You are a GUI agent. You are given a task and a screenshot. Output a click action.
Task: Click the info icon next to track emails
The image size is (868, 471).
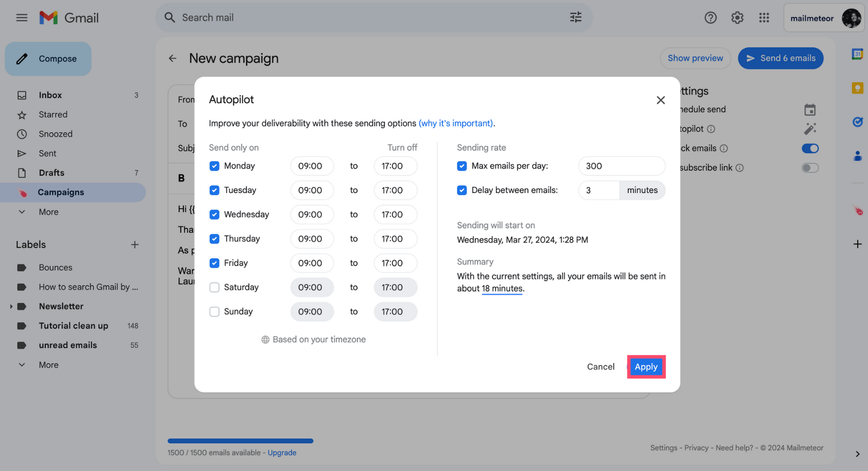pyautogui.click(x=724, y=148)
